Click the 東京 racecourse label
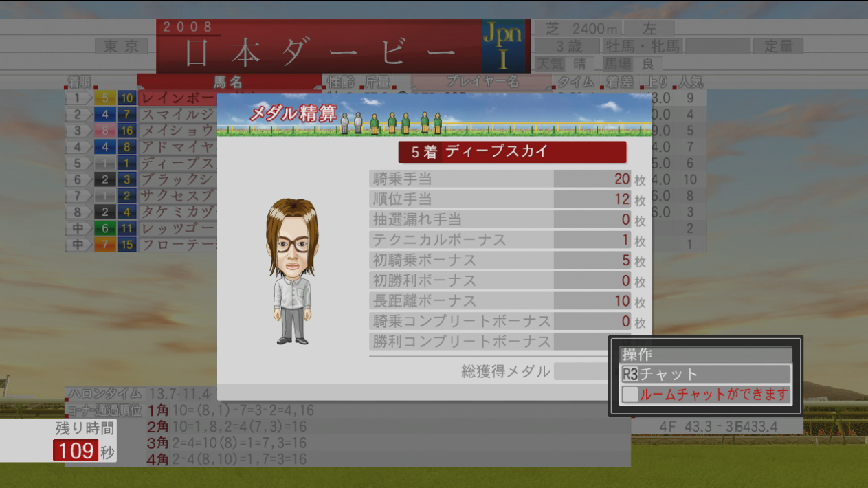Screen dimensions: 868x488 point(122,46)
